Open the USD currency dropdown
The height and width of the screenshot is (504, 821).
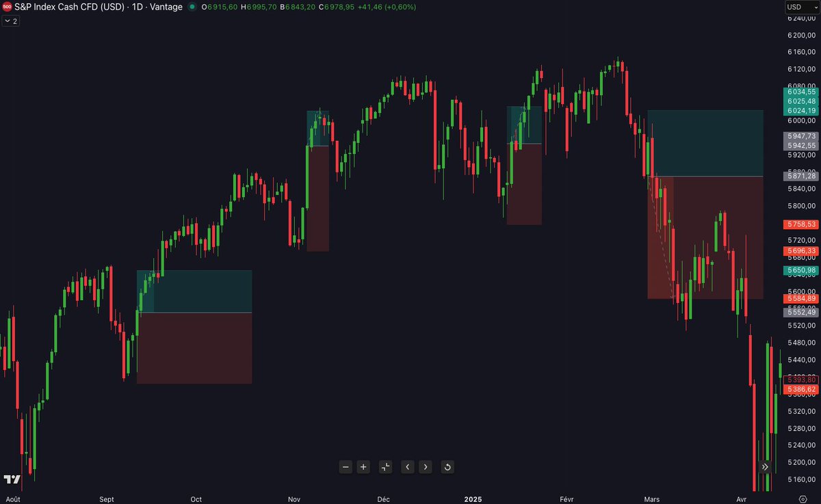(803, 7)
